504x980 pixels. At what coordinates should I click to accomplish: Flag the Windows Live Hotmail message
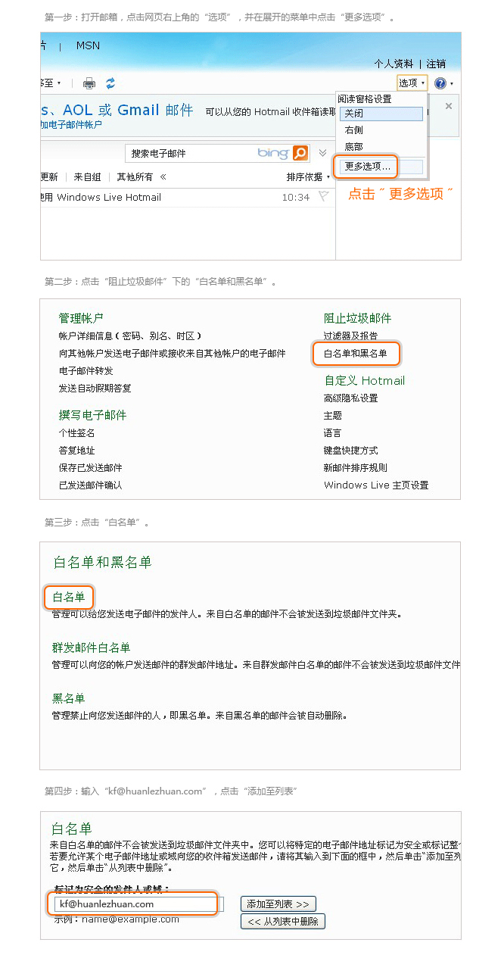pos(323,197)
